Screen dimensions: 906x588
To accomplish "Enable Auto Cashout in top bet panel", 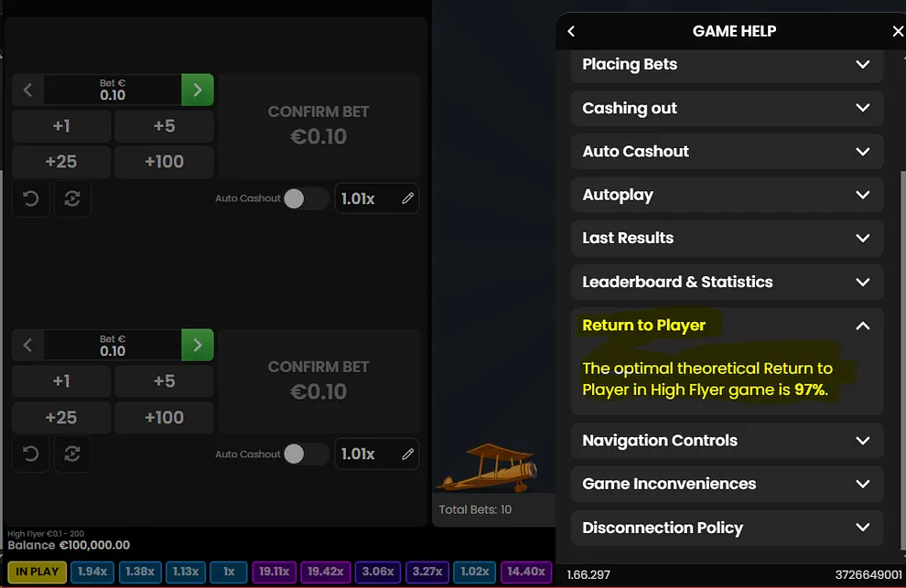I will point(305,198).
